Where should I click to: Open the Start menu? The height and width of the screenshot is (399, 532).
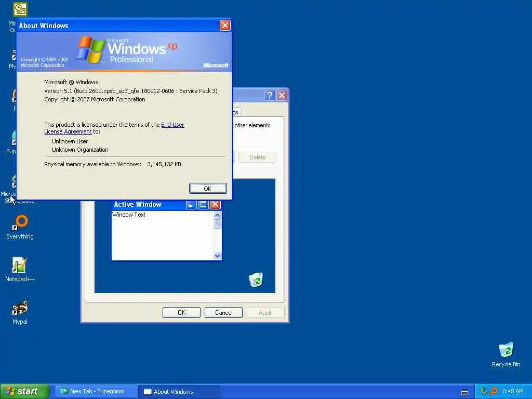click(x=25, y=392)
